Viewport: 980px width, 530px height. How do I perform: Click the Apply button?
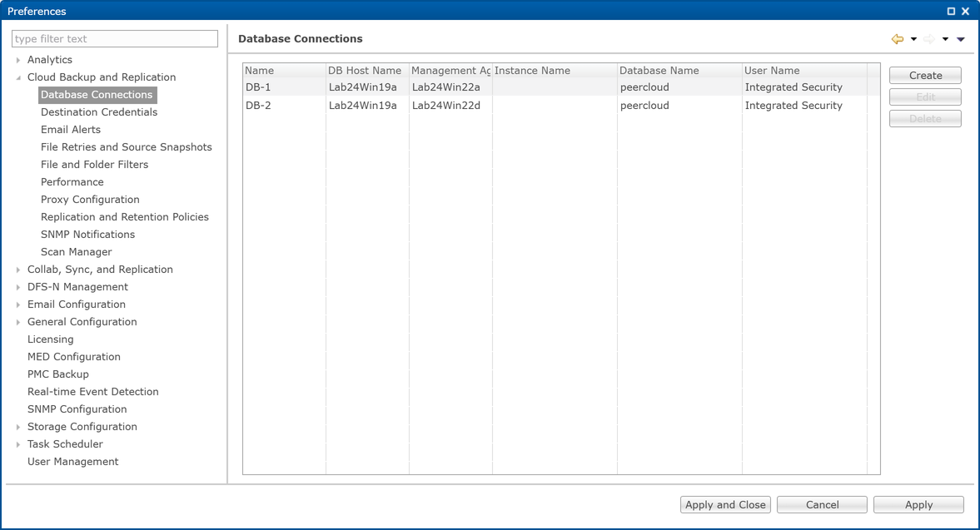pyautogui.click(x=918, y=505)
